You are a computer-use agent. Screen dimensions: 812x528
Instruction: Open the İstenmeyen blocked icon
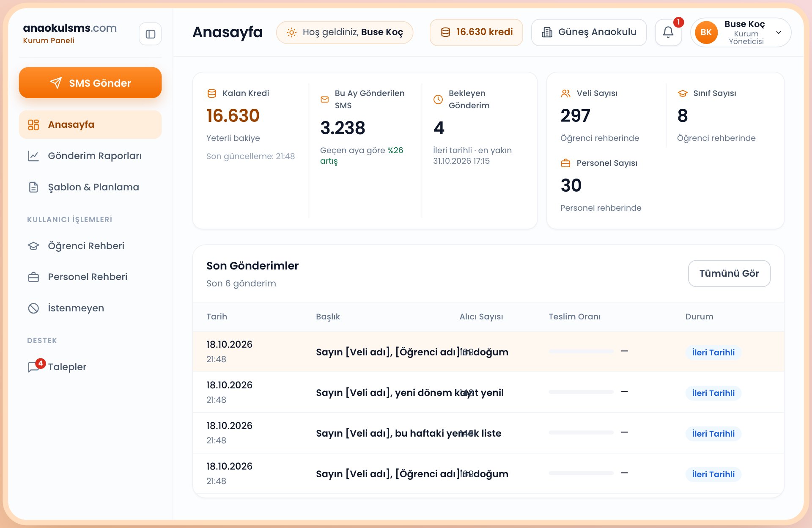[x=33, y=308]
